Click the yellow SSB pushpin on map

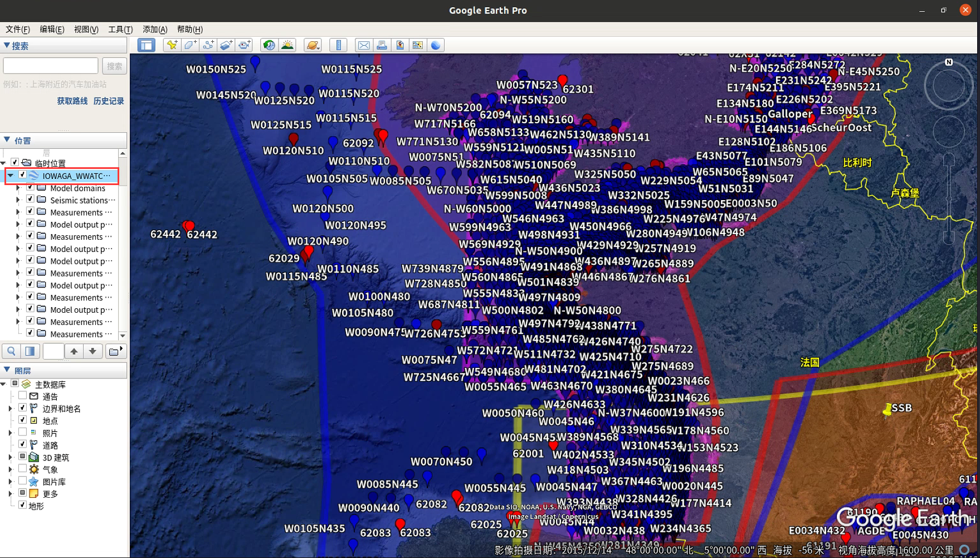point(888,410)
